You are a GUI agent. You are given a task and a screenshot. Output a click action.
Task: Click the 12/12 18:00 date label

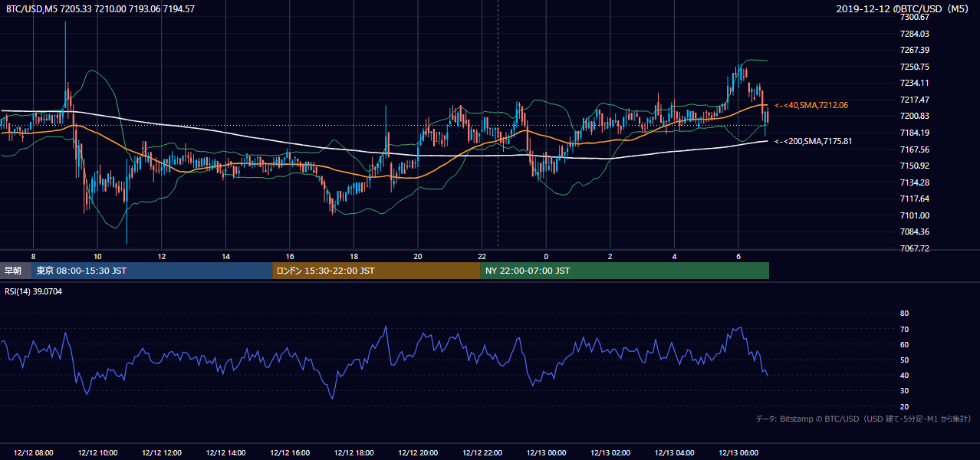pos(354,453)
